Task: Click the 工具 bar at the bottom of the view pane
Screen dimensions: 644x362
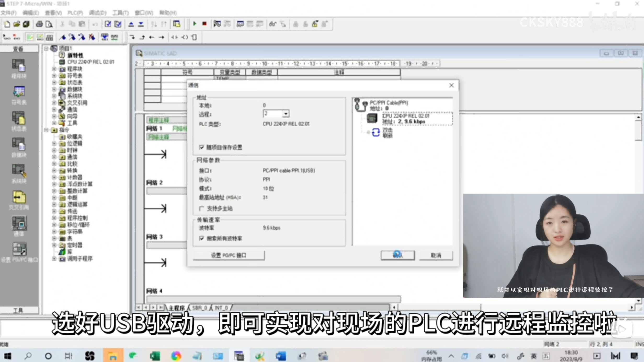Action: [19, 310]
